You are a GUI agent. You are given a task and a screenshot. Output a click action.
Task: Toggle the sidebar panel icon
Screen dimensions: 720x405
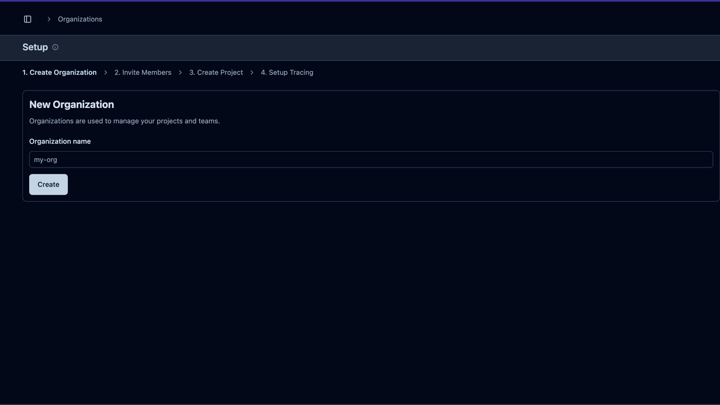pos(28,19)
